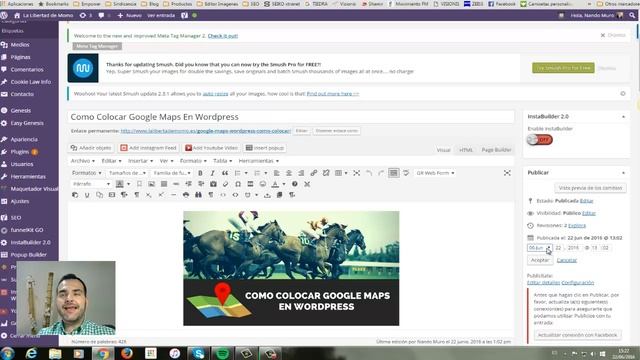
Task: Click the Cancelar date link
Action: pos(567,260)
